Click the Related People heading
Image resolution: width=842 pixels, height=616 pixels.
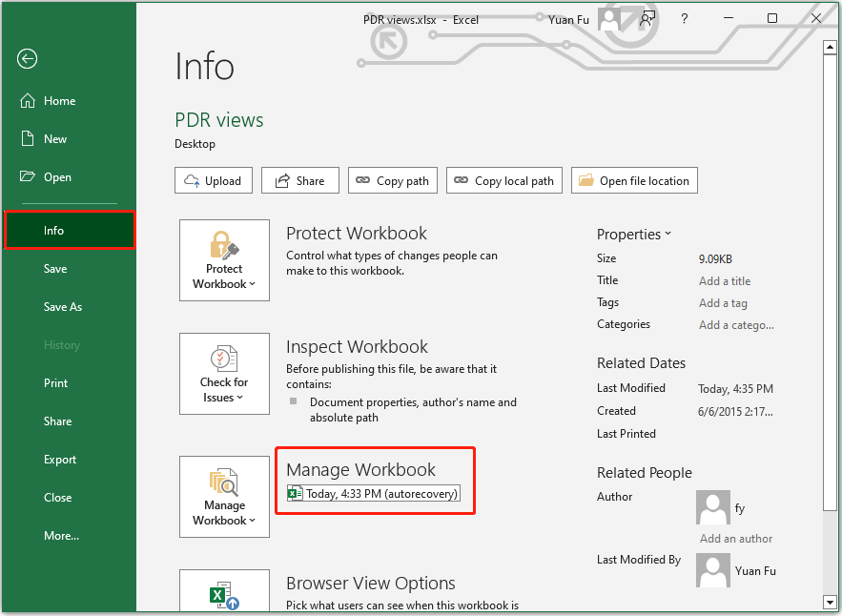(645, 473)
